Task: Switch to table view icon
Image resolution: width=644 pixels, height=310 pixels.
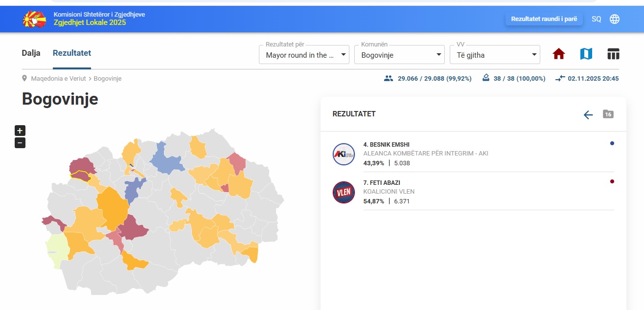Action: 613,54
